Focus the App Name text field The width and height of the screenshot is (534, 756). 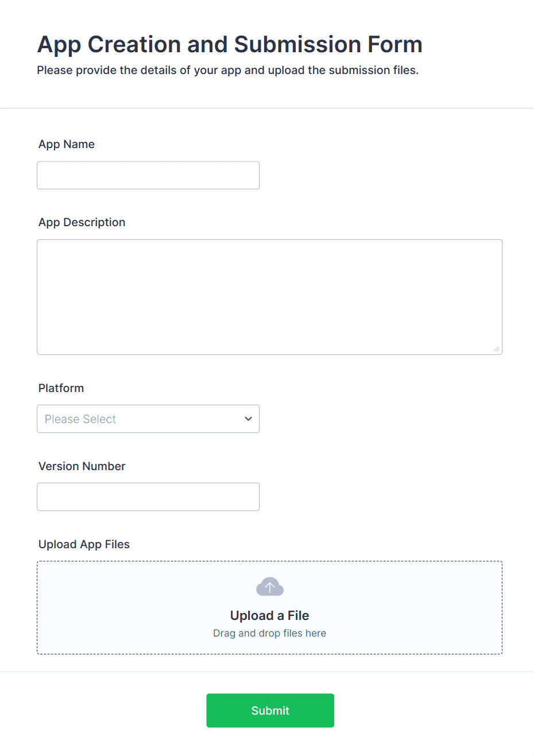(x=148, y=175)
